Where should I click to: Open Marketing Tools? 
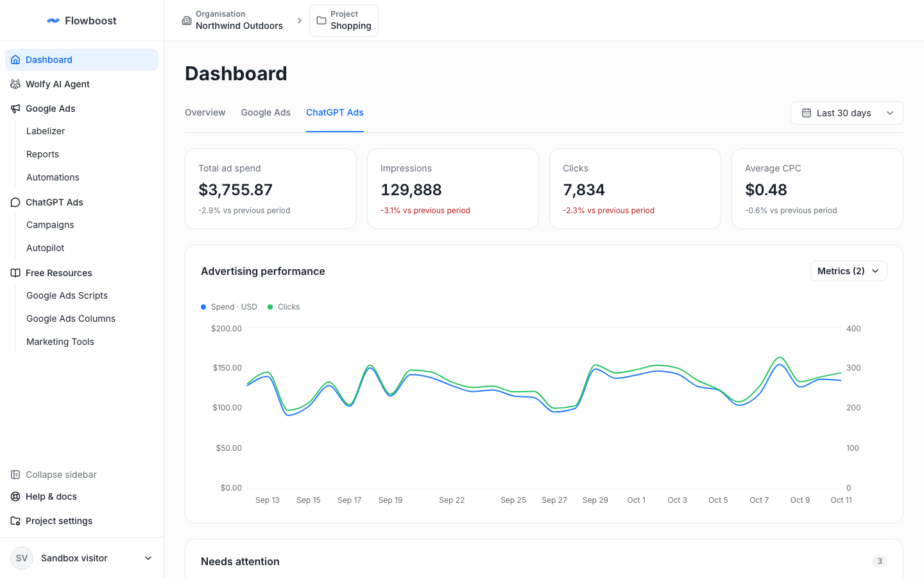[x=60, y=342]
